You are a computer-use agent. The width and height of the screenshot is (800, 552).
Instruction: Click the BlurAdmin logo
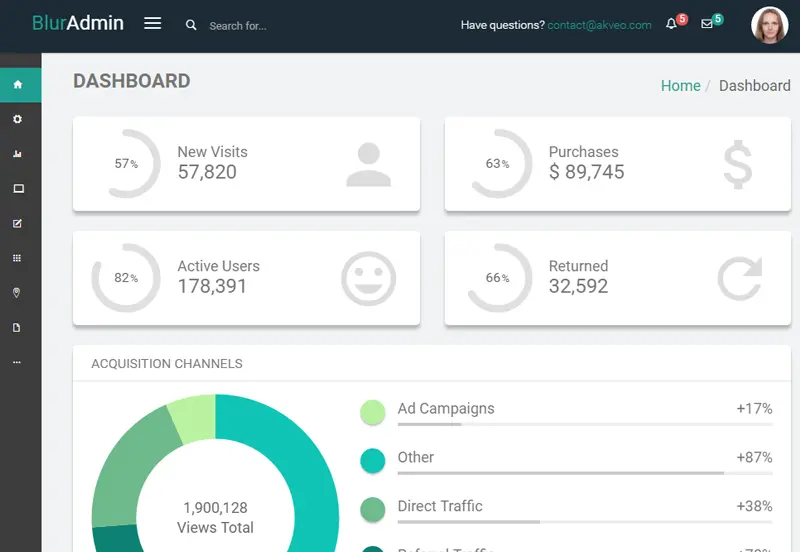(78, 23)
